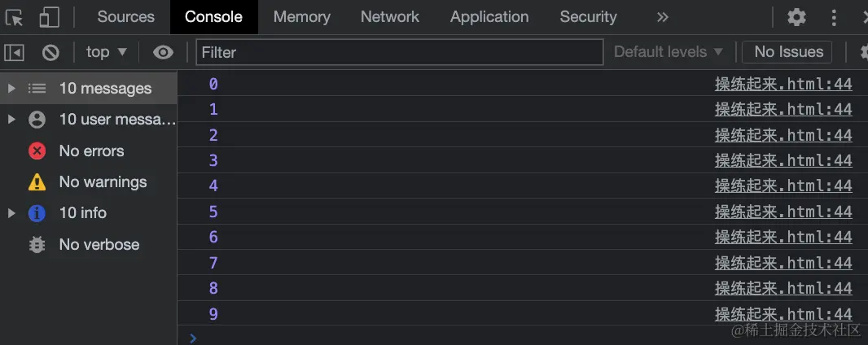Expand the 10 messages group
The height and width of the screenshot is (345, 868).
coord(89,89)
